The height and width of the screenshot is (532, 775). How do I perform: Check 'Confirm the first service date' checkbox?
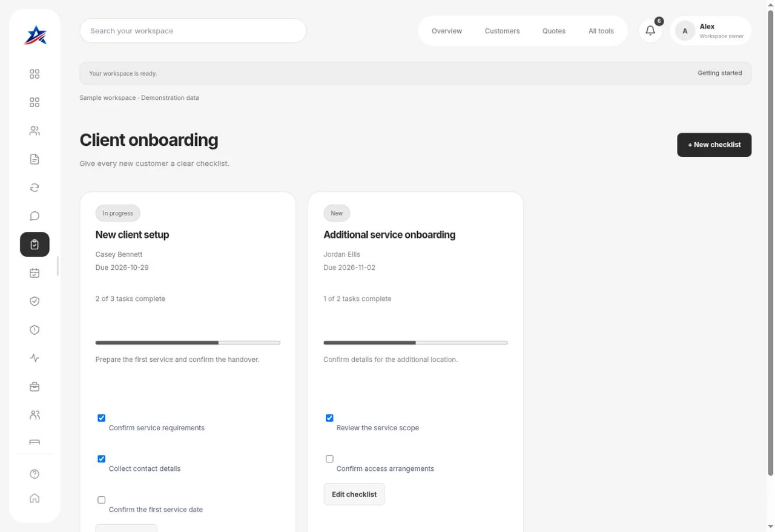[102, 500]
